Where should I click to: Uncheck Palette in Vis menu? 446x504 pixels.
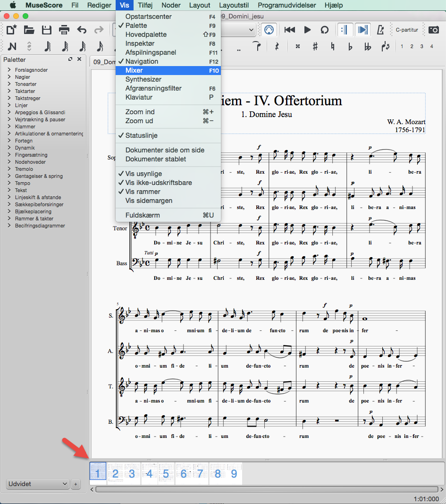click(x=168, y=25)
